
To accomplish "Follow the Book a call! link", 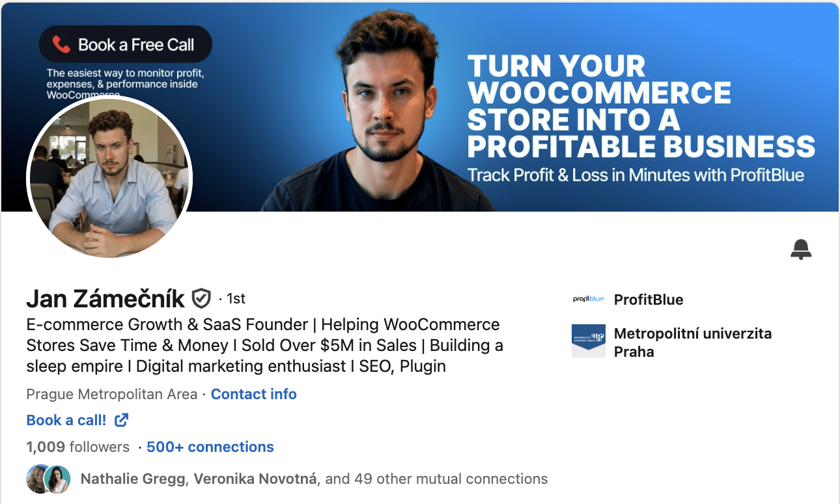I will pyautogui.click(x=66, y=420).
